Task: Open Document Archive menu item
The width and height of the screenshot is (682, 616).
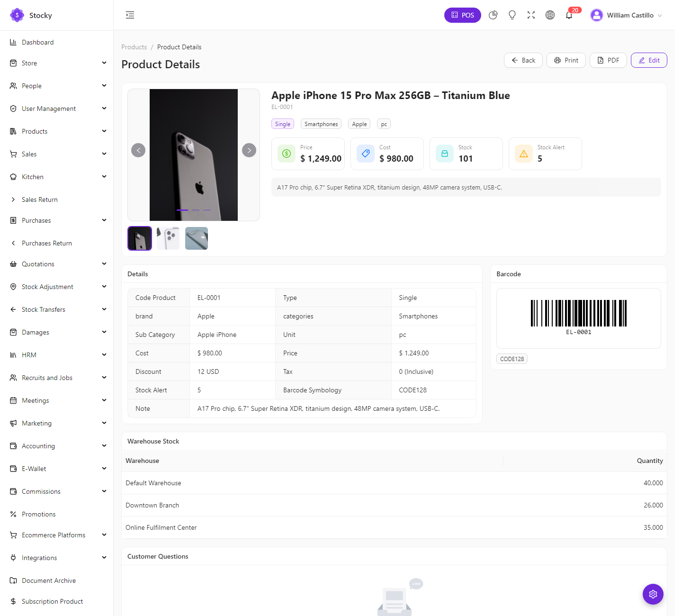Action: pyautogui.click(x=57, y=580)
